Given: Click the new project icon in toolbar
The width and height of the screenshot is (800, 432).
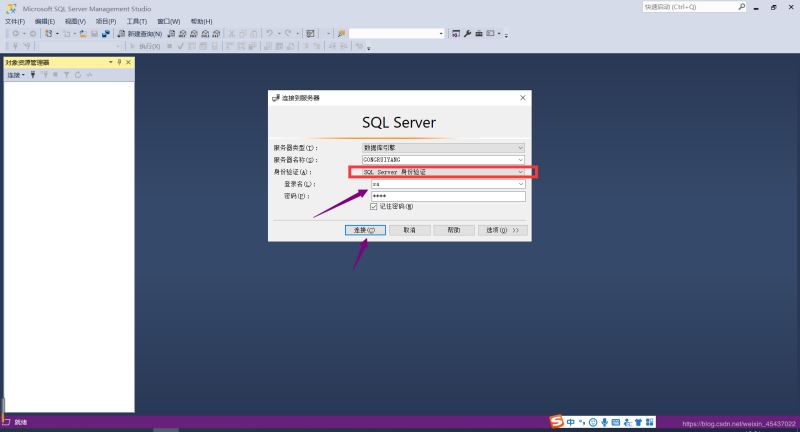Looking at the screenshot, I should [48, 34].
